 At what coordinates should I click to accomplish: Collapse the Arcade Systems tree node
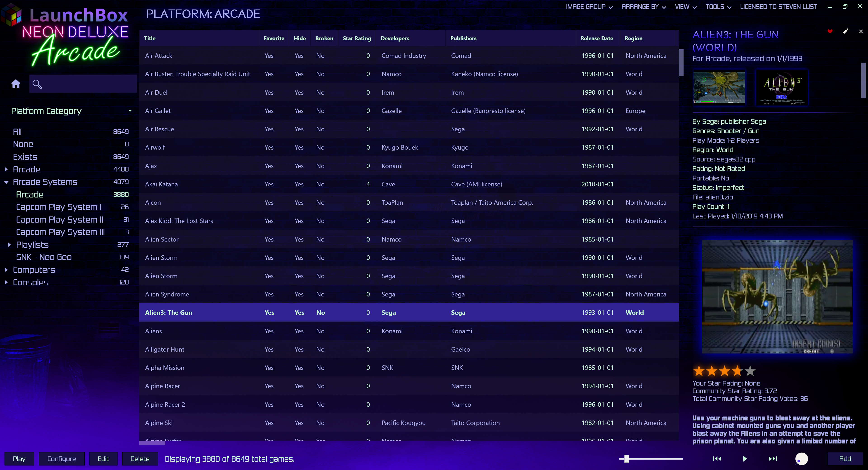6,182
